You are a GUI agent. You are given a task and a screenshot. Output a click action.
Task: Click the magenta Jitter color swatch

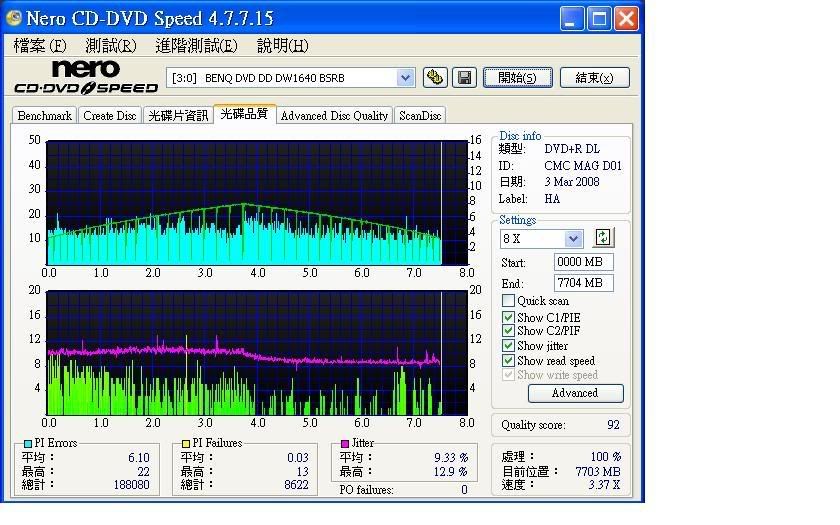pyautogui.click(x=345, y=444)
